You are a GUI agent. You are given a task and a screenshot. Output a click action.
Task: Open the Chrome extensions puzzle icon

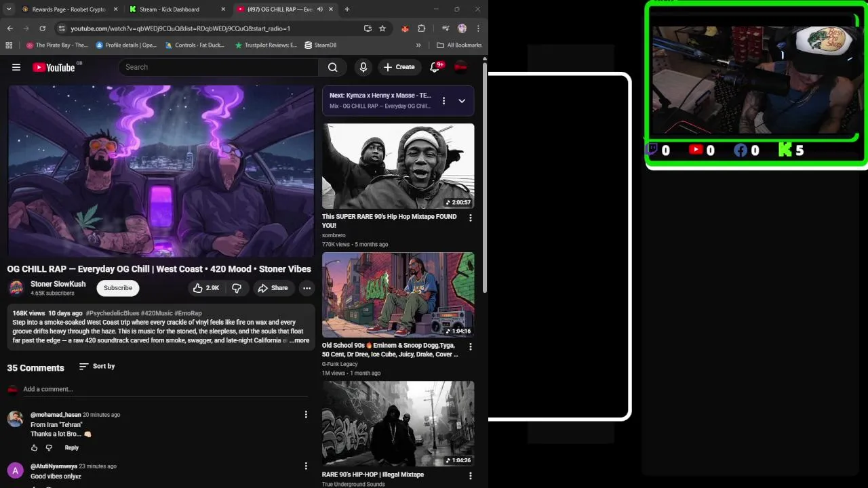tap(421, 28)
